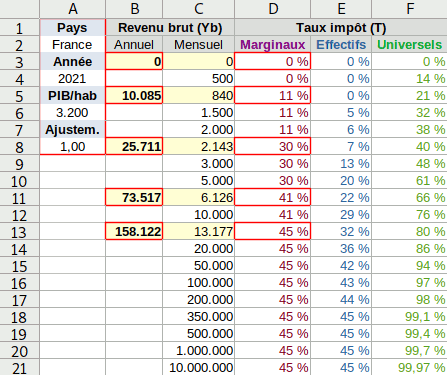Click the 'Marginaux' column title
Viewport: 447px width, 375px height.
coord(273,44)
